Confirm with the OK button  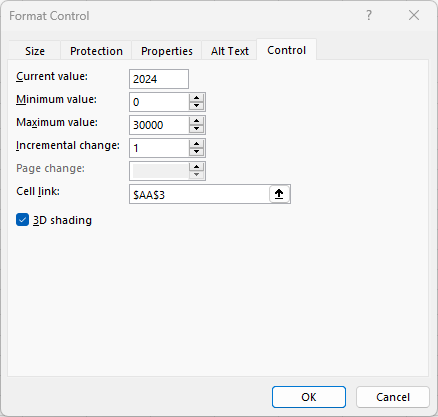point(309,397)
